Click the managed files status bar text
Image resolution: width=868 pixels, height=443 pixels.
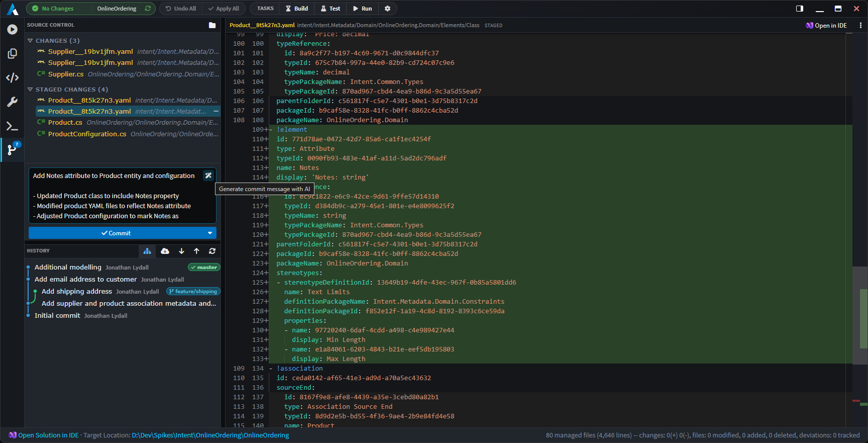[703, 435]
